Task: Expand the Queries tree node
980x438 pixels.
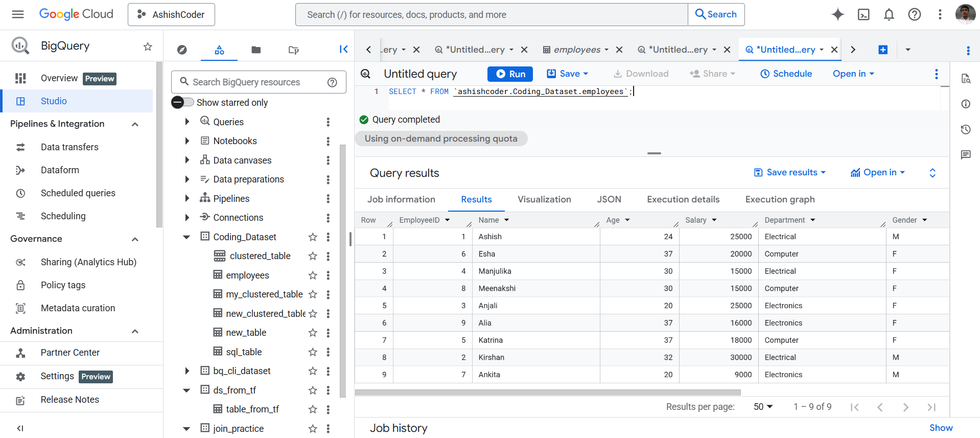Action: 187,122
